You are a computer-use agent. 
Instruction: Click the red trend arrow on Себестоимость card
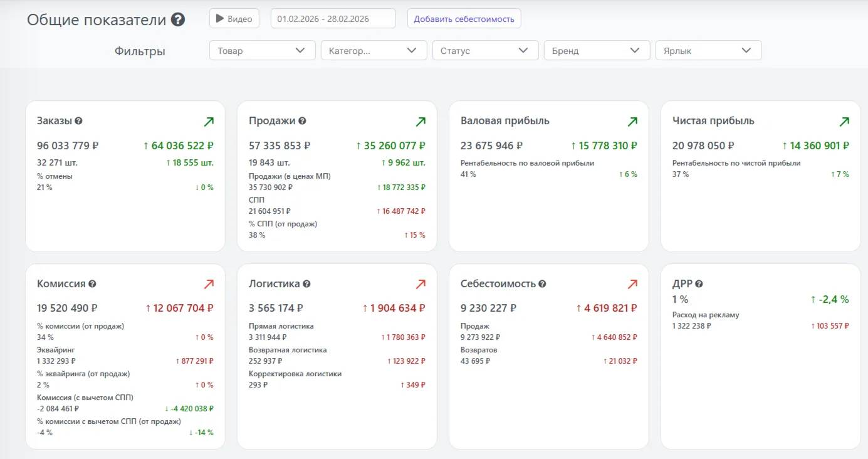pos(632,285)
